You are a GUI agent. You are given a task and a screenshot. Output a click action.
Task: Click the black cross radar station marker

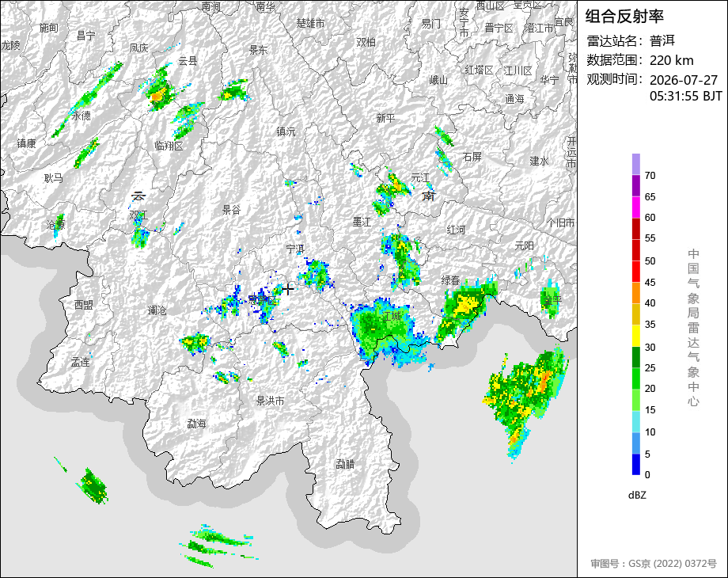[288, 289]
